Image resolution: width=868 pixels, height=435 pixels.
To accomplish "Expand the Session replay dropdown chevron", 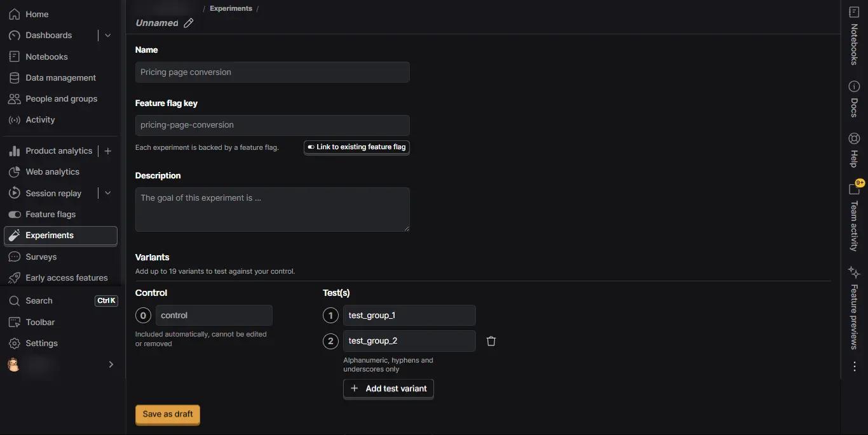I will 108,193.
